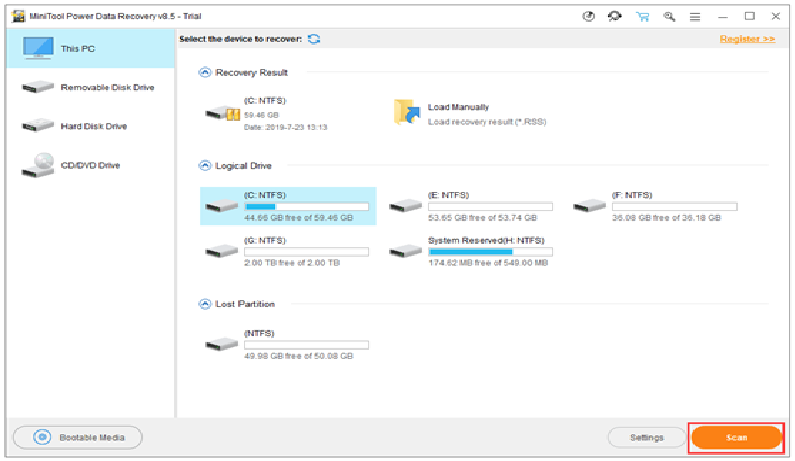Select System Reserved H: NTFS drive
This screenshot has height=461, width=795.
471,251
